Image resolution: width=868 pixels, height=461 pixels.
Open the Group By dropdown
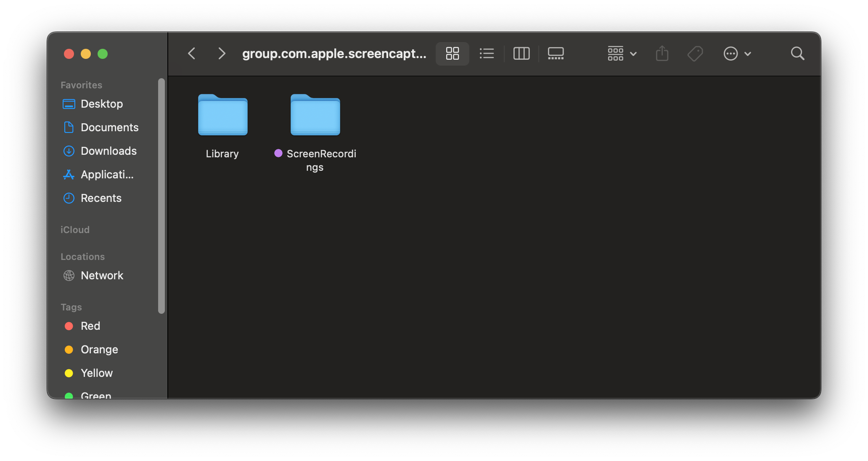click(622, 53)
